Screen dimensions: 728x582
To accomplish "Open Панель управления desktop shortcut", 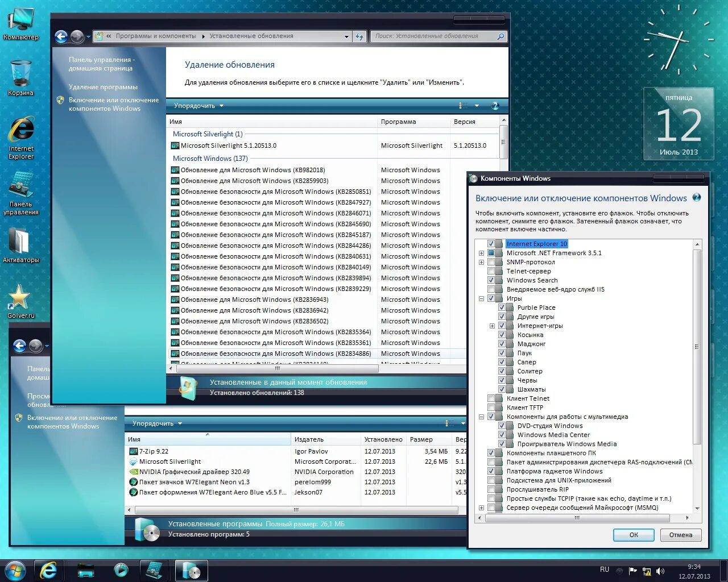I will tap(21, 193).
